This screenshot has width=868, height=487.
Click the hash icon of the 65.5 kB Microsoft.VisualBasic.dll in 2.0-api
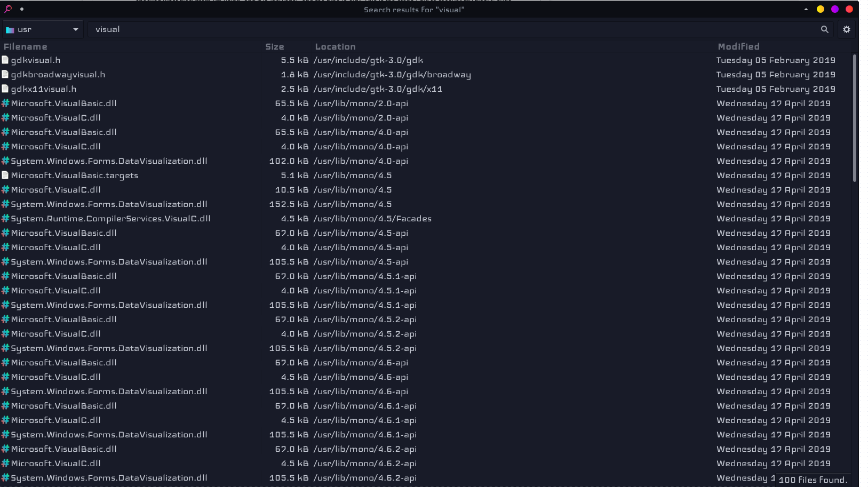pos(5,103)
